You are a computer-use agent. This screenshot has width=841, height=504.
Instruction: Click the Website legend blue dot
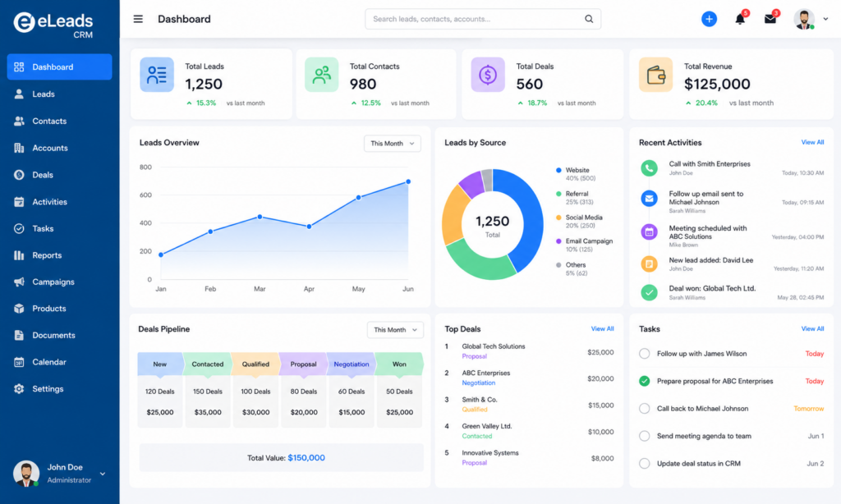click(558, 171)
